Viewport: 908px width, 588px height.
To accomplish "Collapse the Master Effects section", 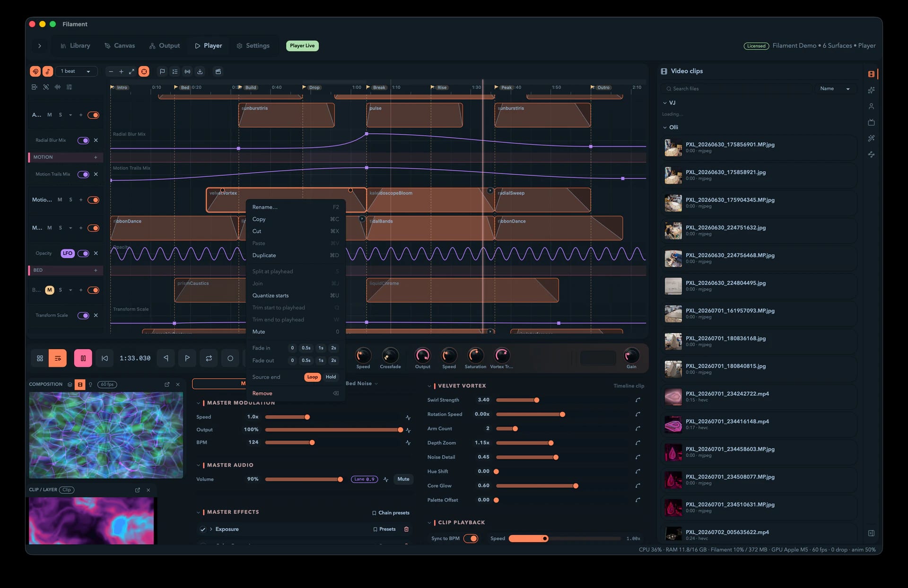I will [x=198, y=512].
